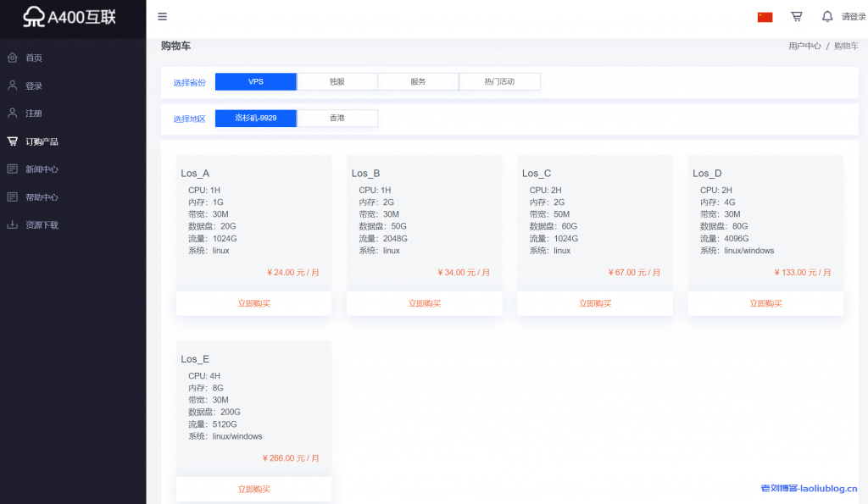Open 新闻中心 in the sidebar

42,169
